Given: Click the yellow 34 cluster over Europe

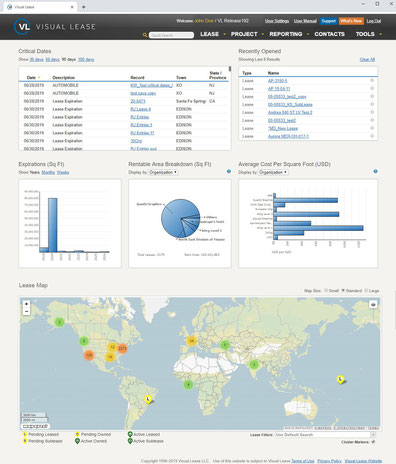Looking at the screenshot, I should 191,341.
